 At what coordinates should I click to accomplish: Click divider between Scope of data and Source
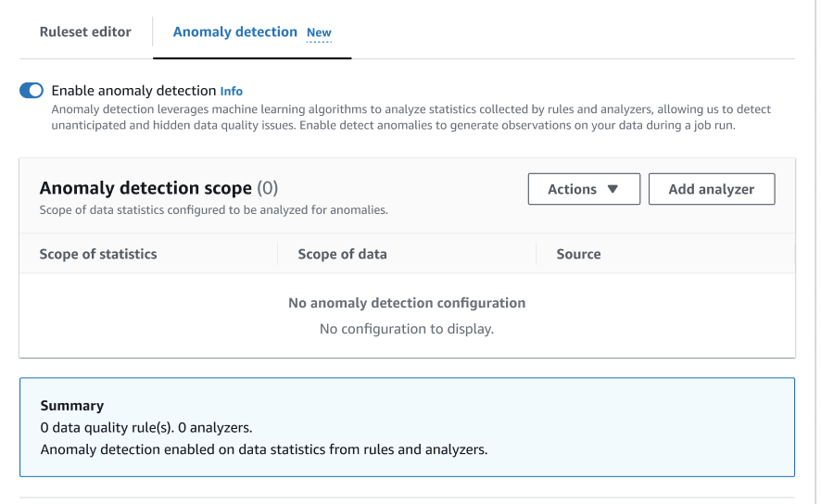537,254
